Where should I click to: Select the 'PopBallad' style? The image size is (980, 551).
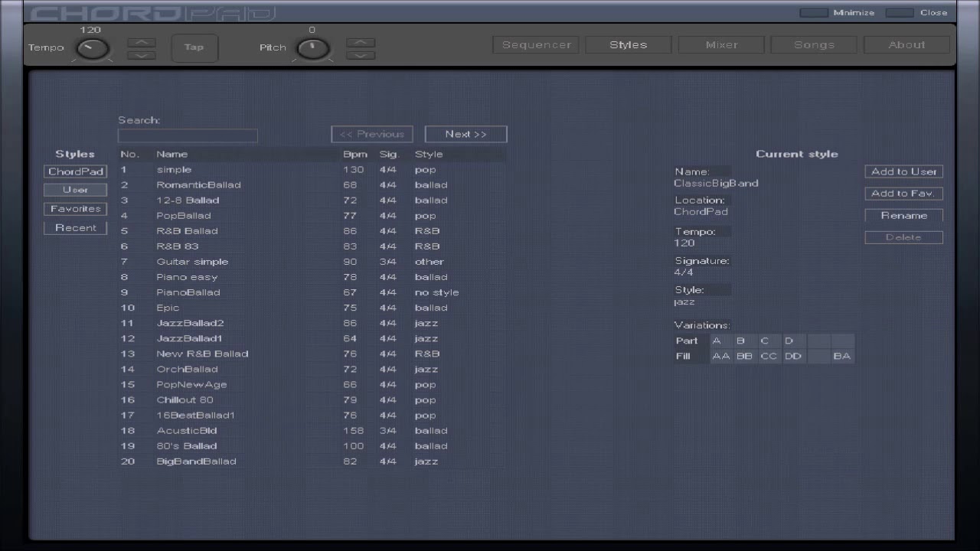pos(312,216)
